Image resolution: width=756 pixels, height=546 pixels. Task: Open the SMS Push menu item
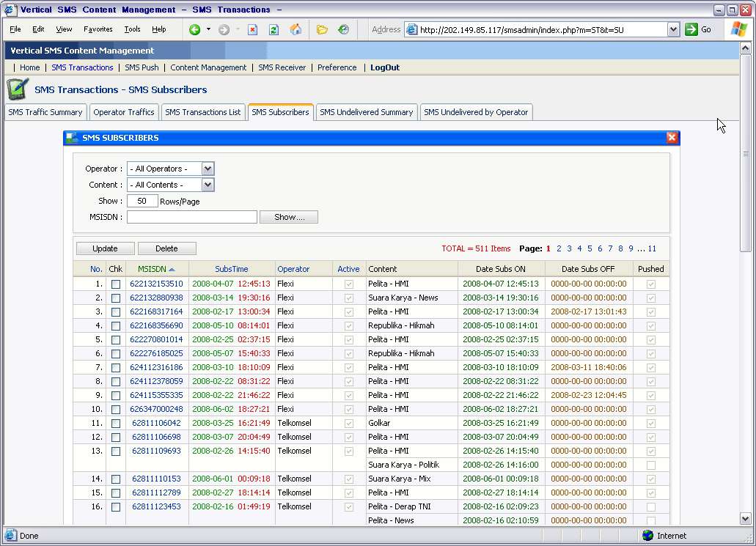pos(142,67)
